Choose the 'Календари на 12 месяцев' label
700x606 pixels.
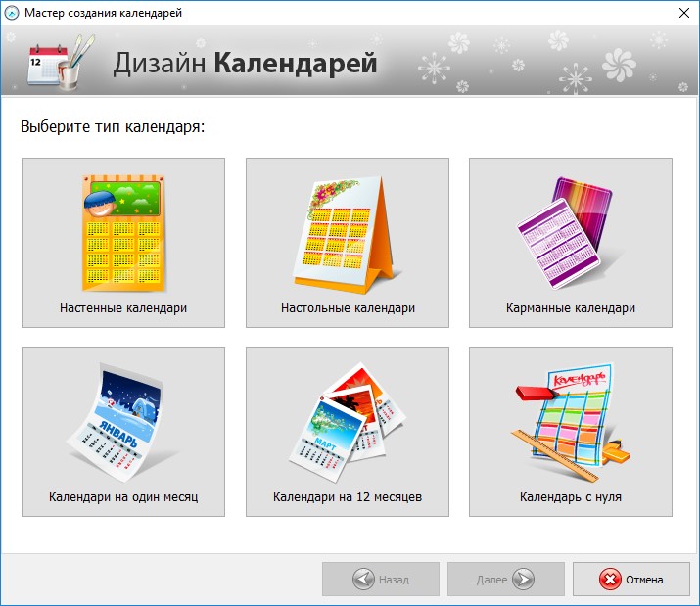coord(348,496)
